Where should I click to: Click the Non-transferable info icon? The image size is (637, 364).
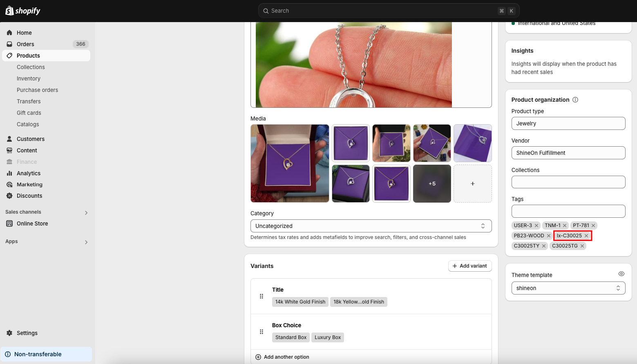pos(8,354)
